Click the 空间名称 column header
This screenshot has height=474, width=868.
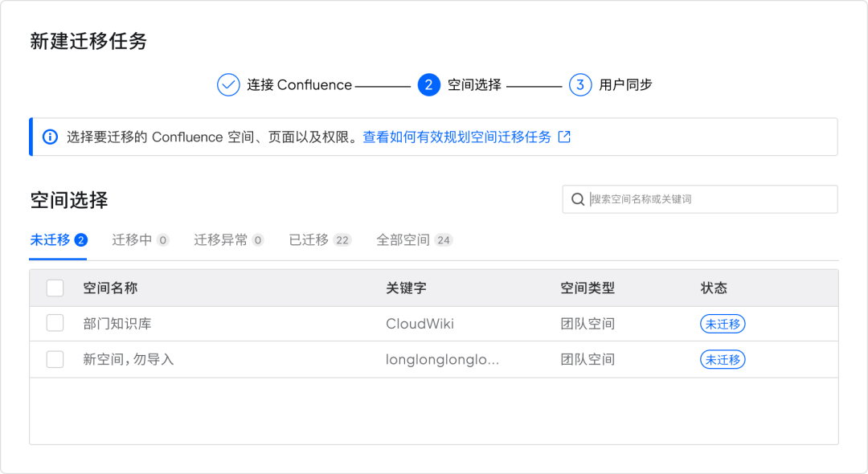click(110, 288)
